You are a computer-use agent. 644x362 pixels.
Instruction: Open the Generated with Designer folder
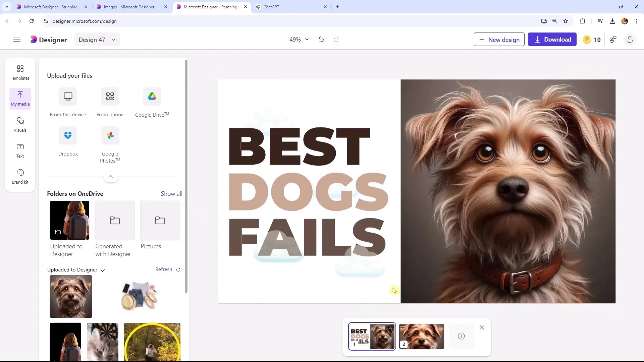coord(115,220)
